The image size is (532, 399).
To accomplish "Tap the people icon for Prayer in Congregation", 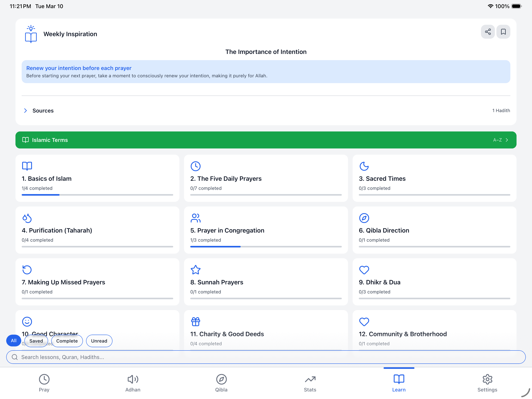I will point(195,218).
